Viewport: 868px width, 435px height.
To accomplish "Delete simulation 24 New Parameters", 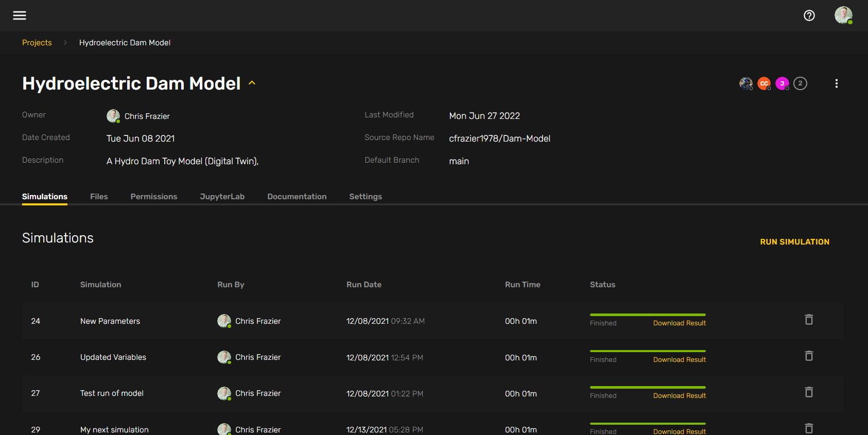I will 809,320.
